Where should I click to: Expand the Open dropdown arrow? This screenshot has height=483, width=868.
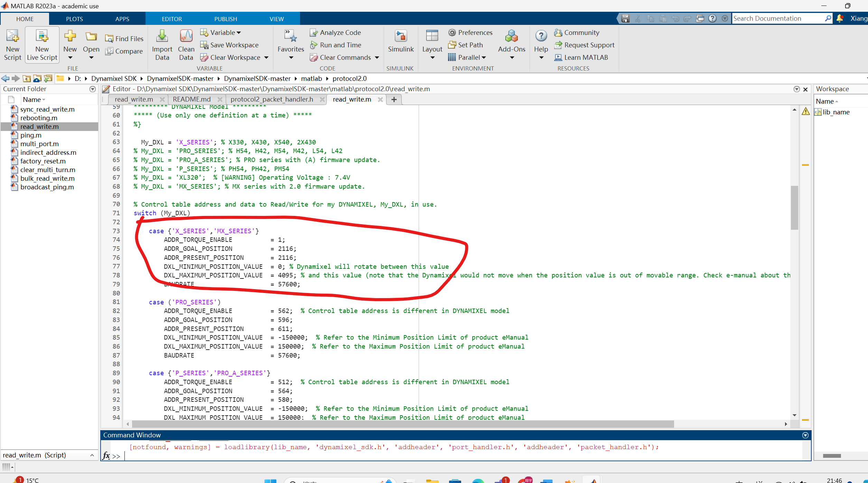point(91,58)
